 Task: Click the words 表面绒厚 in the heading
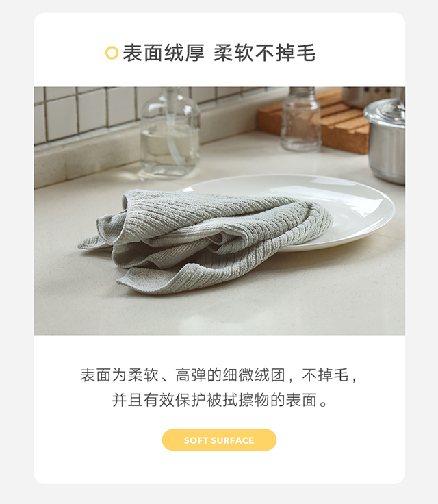point(164,53)
